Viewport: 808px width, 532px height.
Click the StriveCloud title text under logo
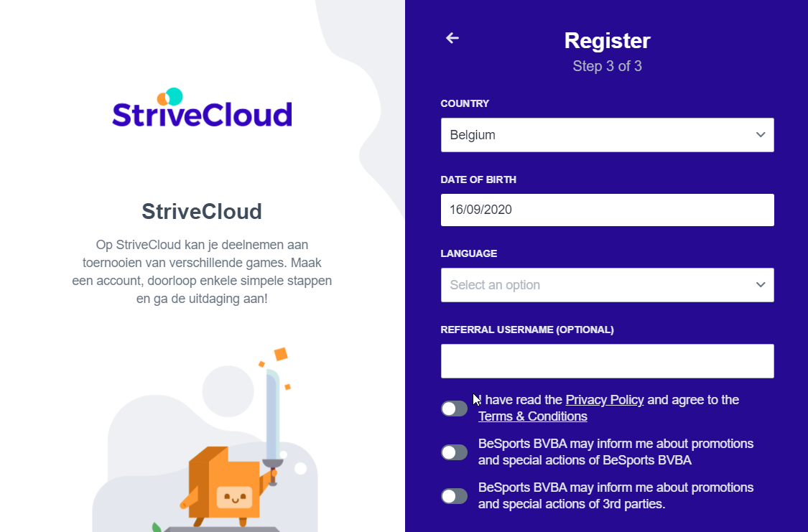(x=202, y=212)
